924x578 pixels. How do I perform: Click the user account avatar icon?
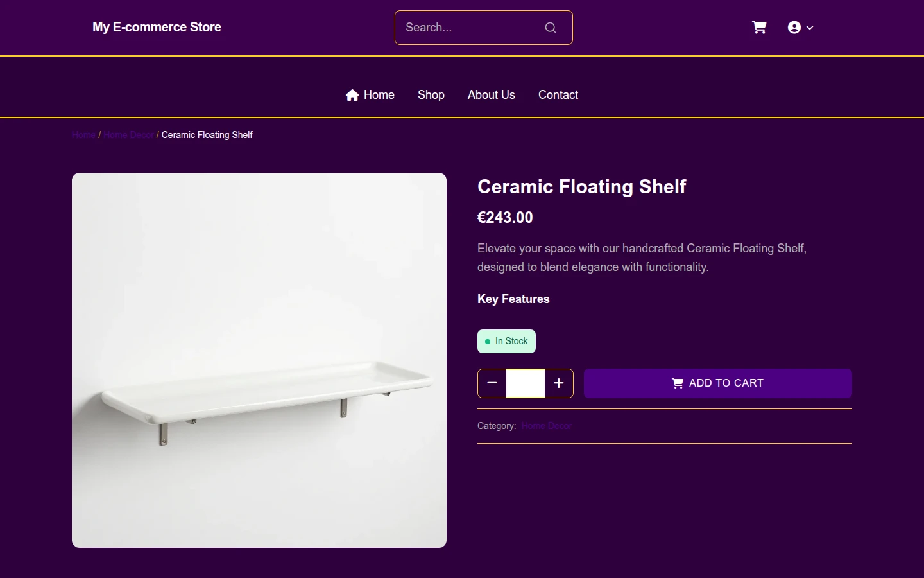(x=794, y=28)
